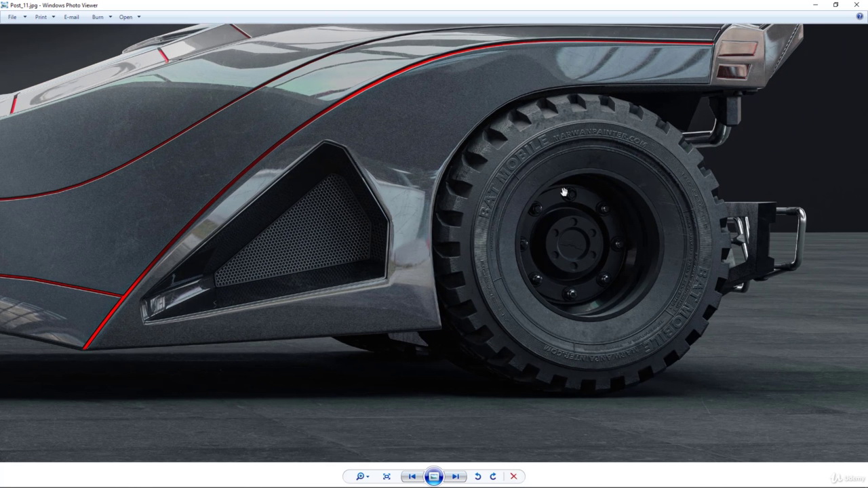Go to the previous photo

412,476
